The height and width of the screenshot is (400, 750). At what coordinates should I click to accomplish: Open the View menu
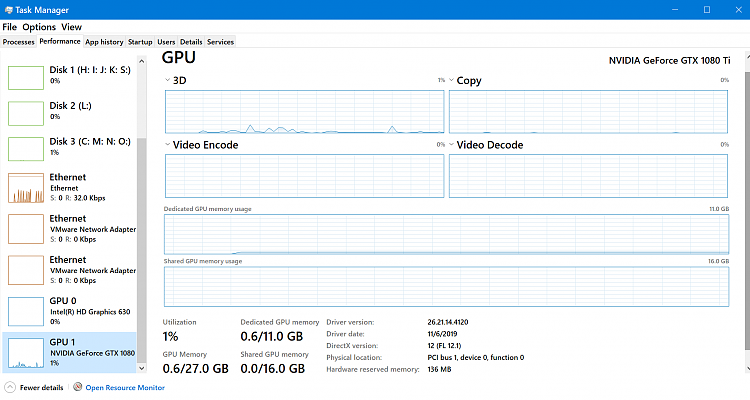tap(72, 27)
